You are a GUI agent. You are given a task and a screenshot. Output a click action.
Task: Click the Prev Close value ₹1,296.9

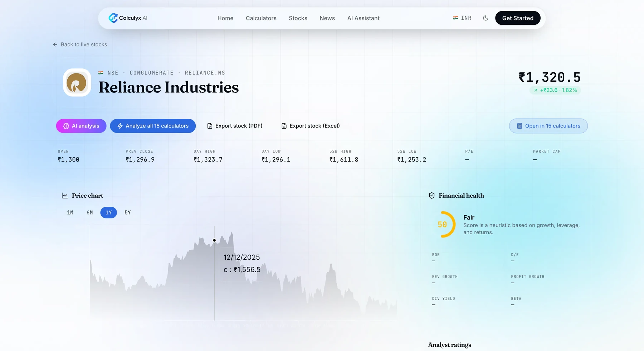click(x=140, y=160)
